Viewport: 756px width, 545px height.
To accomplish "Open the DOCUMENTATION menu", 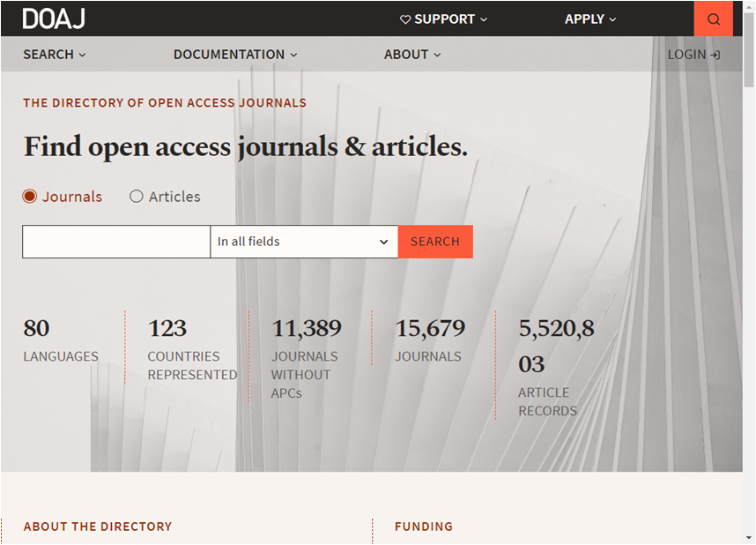I will [x=235, y=55].
